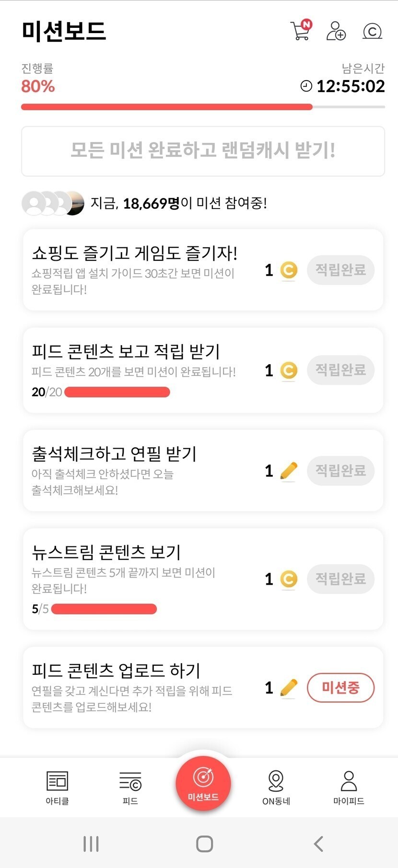Open the cash coin icon in header

(372, 31)
